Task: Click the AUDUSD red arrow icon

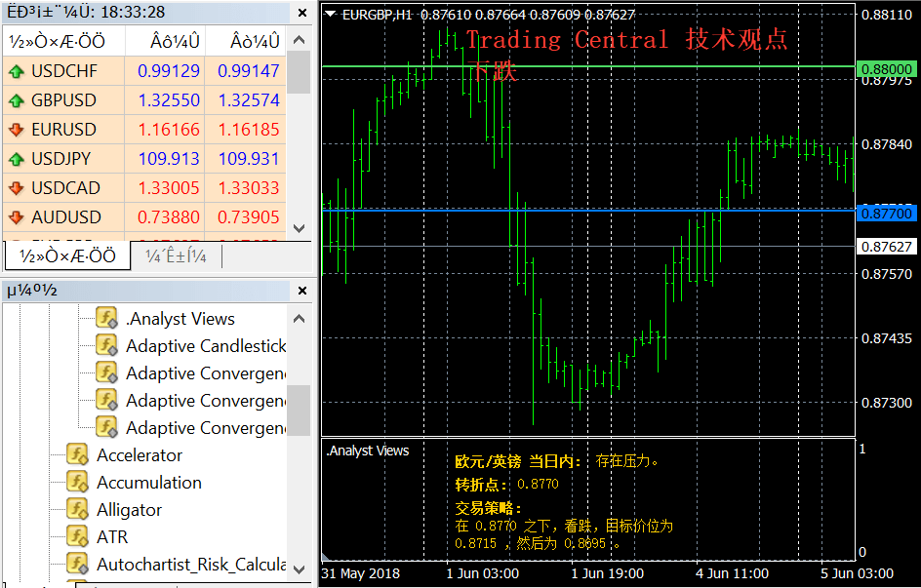Action: 17,217
